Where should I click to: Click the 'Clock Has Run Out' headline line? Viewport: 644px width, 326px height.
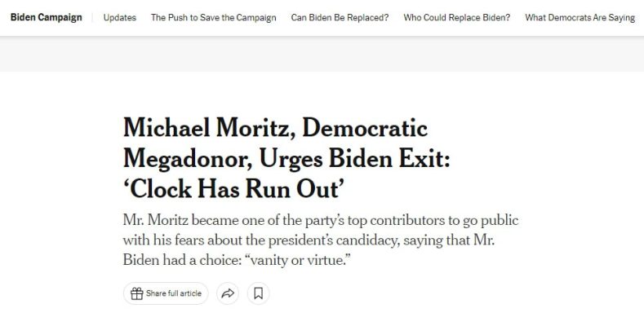click(x=233, y=189)
